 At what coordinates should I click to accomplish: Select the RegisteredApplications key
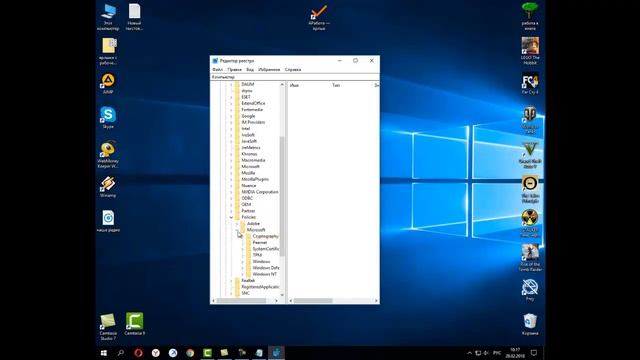(260, 287)
